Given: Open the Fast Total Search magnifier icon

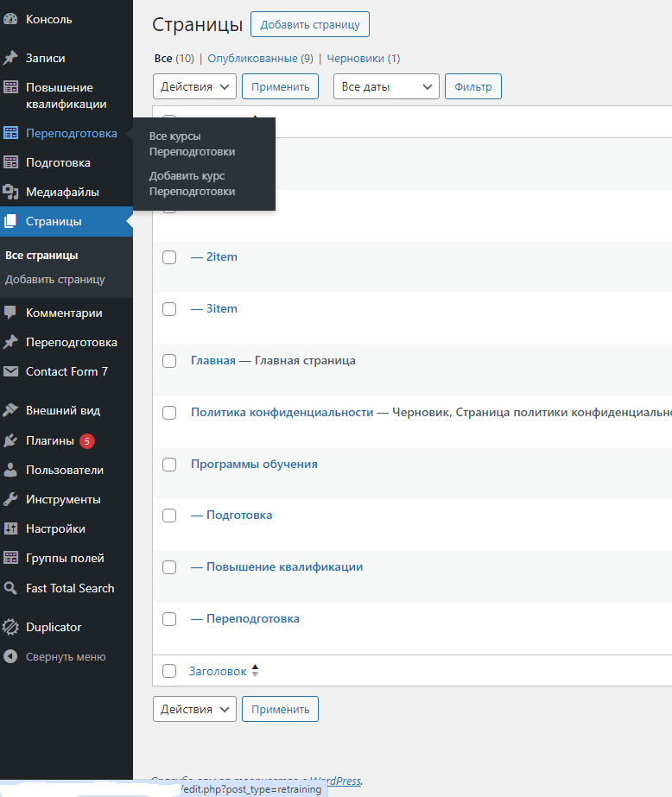Looking at the screenshot, I should [10, 588].
